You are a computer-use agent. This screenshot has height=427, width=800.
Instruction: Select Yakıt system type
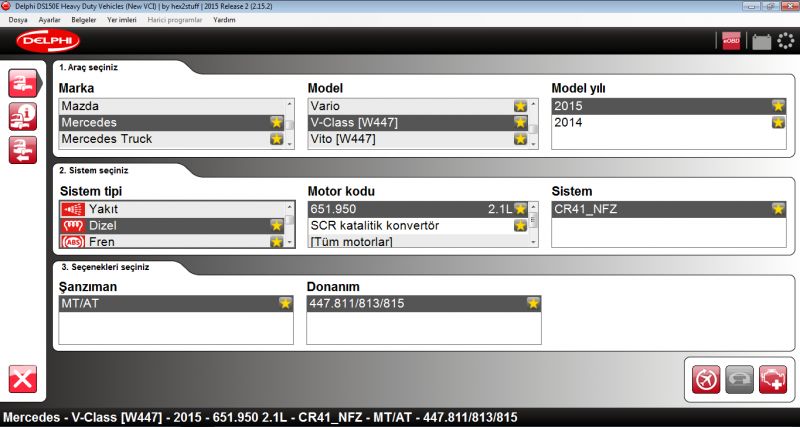pyautogui.click(x=172, y=209)
